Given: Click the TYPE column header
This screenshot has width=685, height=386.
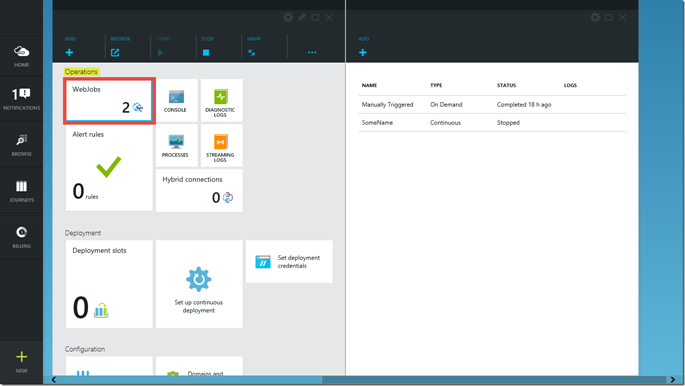Looking at the screenshot, I should 436,86.
